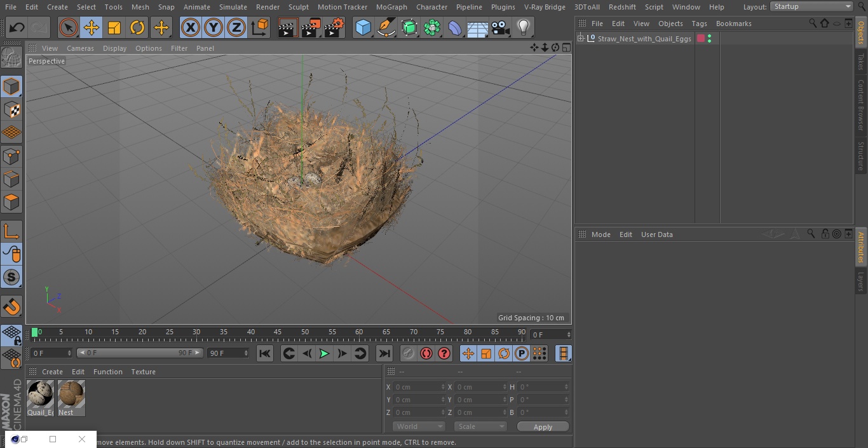The width and height of the screenshot is (868, 448).
Task: Open the Layout Startup dropdown
Action: pos(811,6)
